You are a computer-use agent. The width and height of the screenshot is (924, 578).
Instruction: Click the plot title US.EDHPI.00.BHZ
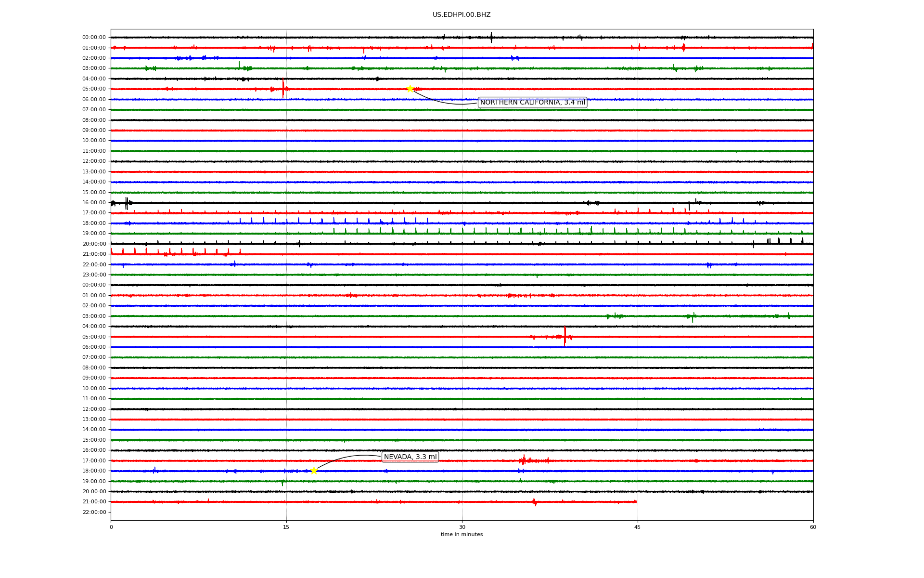(x=462, y=15)
